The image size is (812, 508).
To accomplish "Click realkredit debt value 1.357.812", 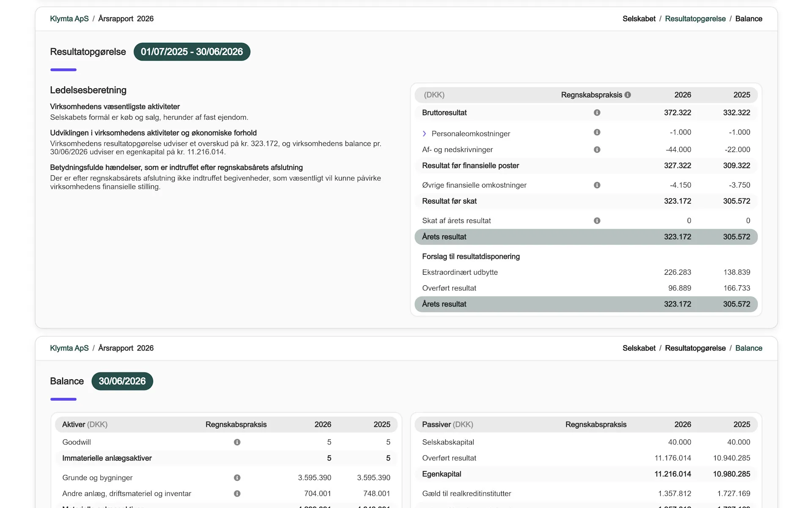I will (675, 494).
